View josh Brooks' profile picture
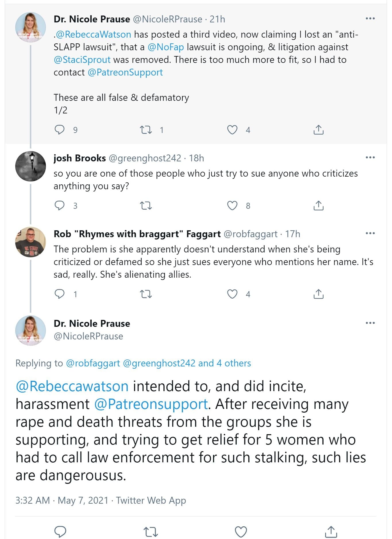Viewport: 392px width, 539px height. click(x=30, y=166)
